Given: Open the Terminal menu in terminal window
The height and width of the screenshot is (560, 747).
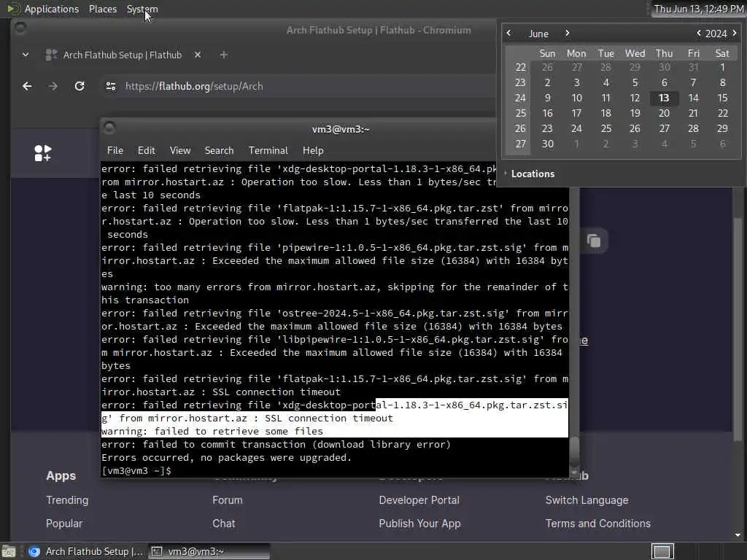Looking at the screenshot, I should click(268, 150).
